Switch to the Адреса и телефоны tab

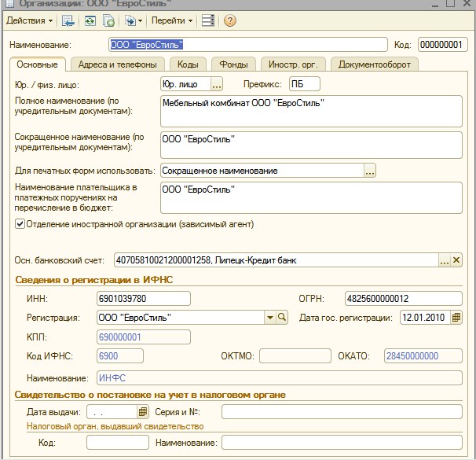click(x=118, y=64)
